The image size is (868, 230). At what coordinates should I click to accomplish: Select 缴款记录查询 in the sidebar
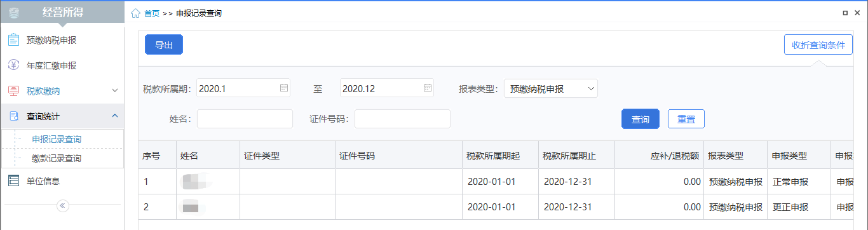coord(57,158)
